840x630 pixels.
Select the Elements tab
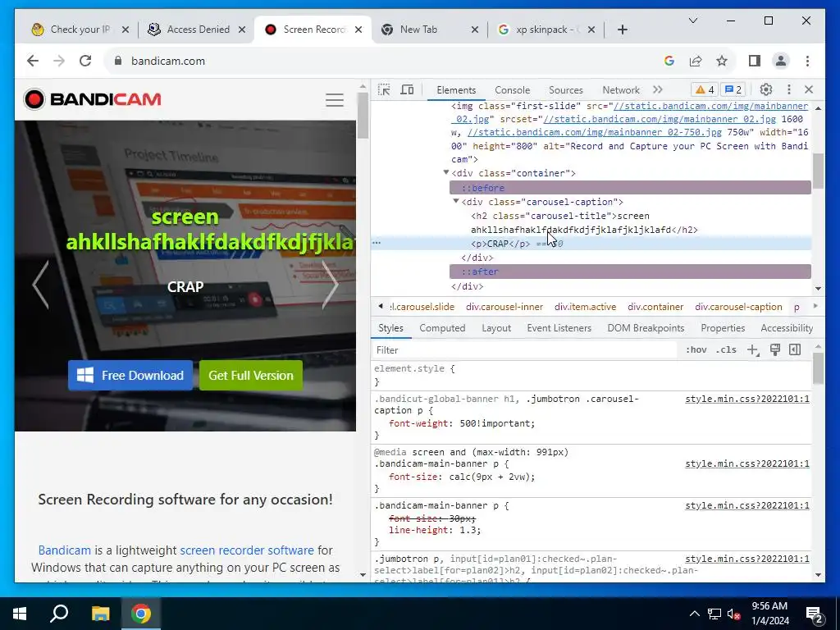click(456, 90)
